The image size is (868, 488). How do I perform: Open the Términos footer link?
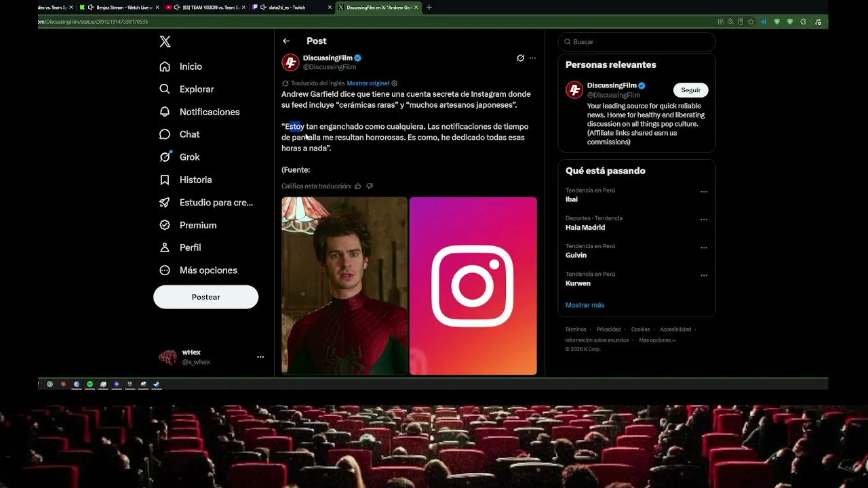coord(576,329)
